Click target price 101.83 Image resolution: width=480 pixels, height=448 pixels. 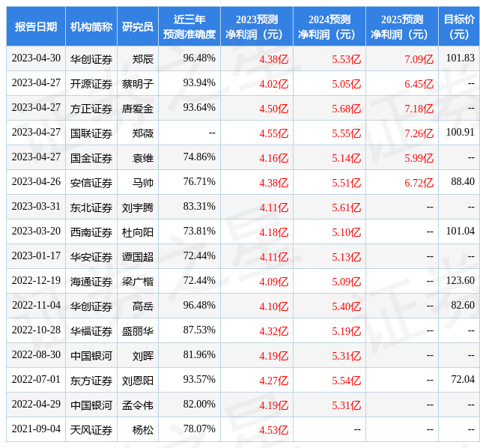[460, 58]
